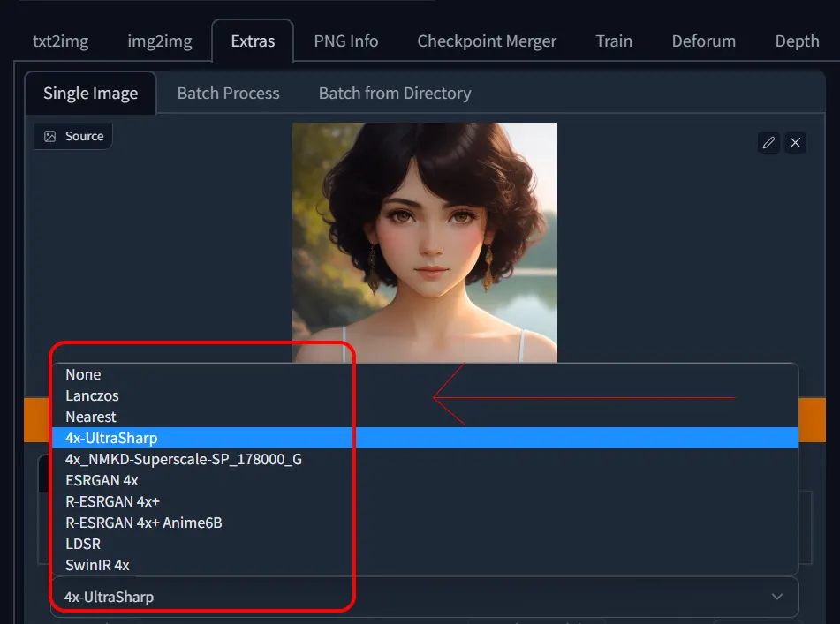The height and width of the screenshot is (624, 840).
Task: Select the Extras tab
Action: tap(253, 41)
